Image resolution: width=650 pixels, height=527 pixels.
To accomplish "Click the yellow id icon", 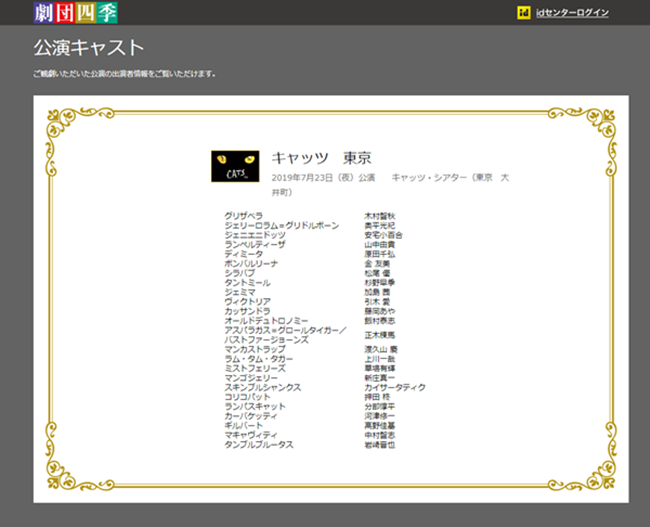I will [x=524, y=13].
